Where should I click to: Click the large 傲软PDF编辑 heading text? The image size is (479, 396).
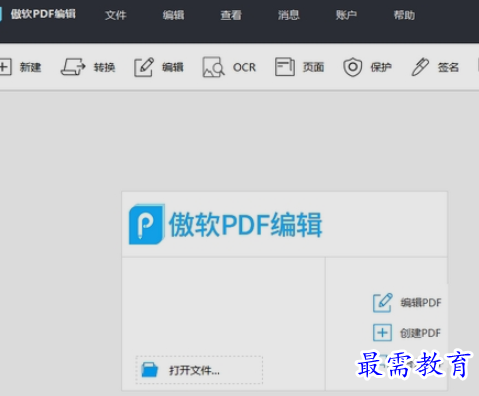(246, 225)
